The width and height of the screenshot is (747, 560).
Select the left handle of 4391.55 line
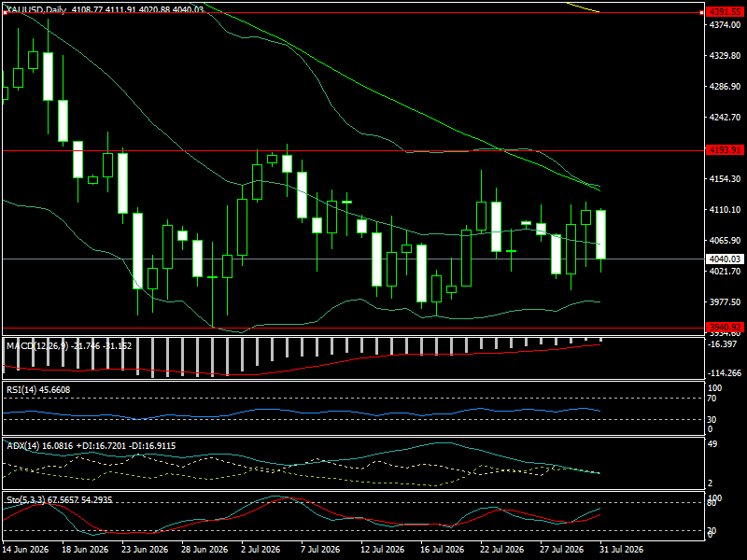click(6, 12)
